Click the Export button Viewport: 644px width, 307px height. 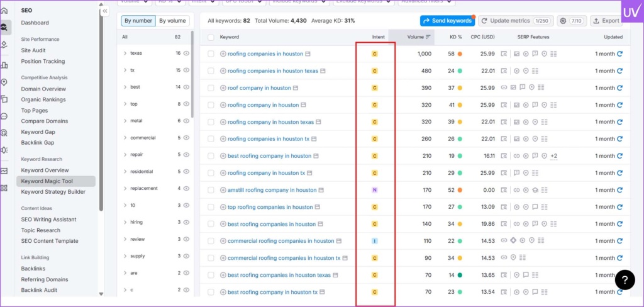pos(606,21)
